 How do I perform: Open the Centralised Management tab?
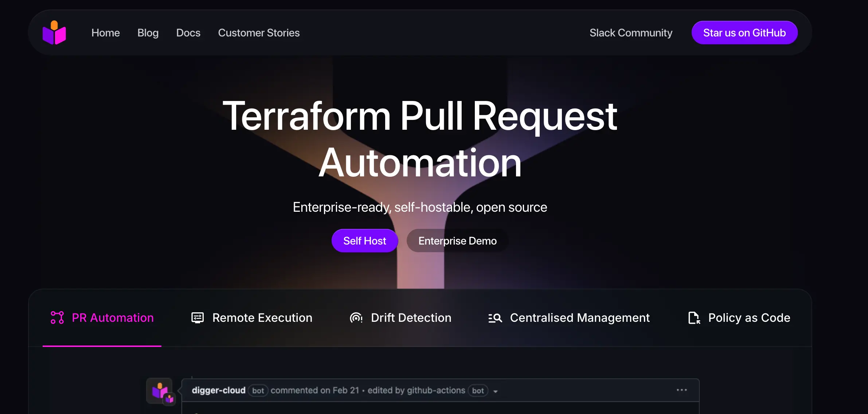point(579,318)
